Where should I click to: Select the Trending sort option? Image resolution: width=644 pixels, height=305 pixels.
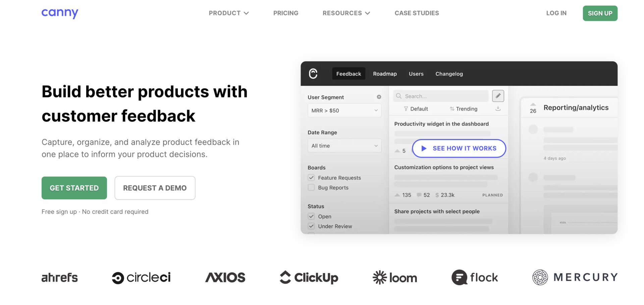[x=463, y=109]
